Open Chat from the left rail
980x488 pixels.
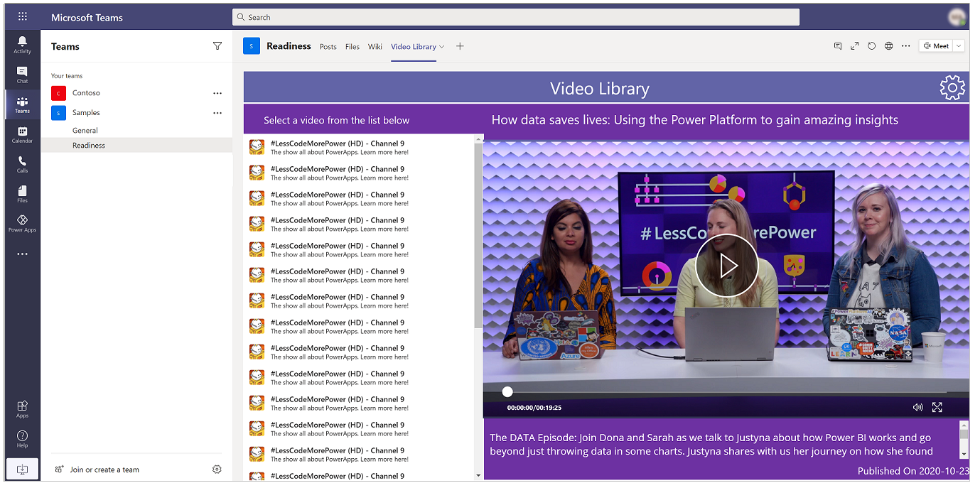pyautogui.click(x=22, y=74)
